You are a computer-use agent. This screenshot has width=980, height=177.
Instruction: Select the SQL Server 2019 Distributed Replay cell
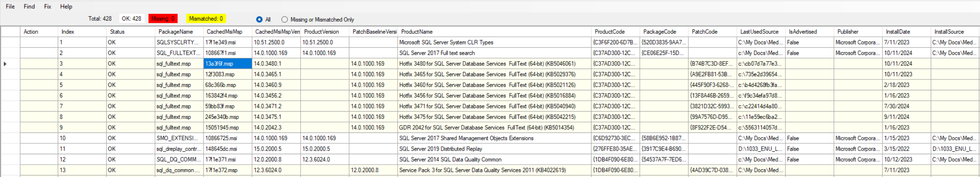pos(440,149)
